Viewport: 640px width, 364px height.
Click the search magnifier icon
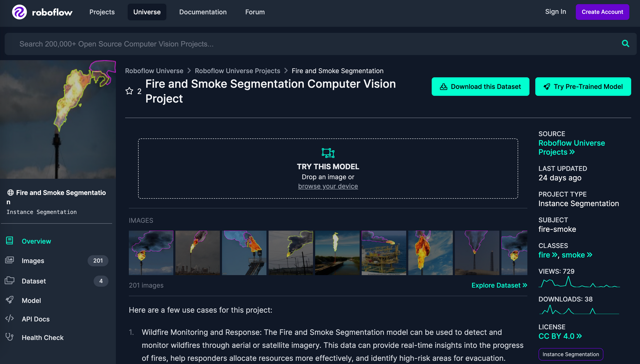pos(625,44)
